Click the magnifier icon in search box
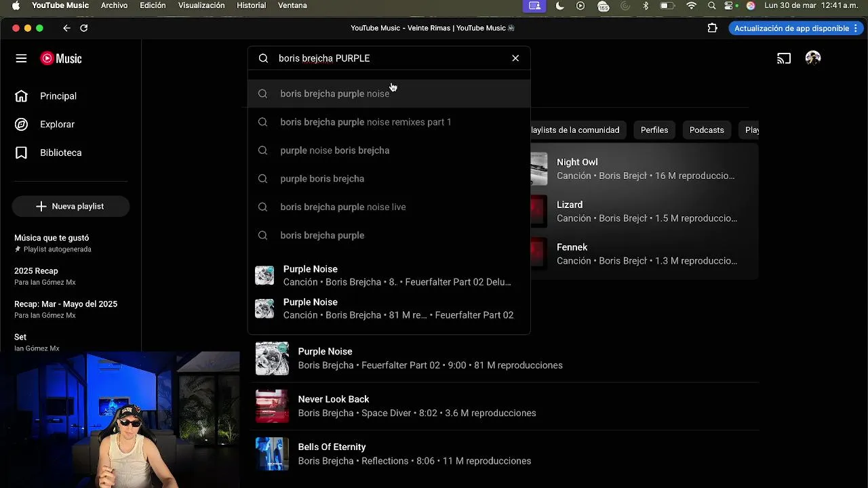This screenshot has height=488, width=868. tap(264, 58)
